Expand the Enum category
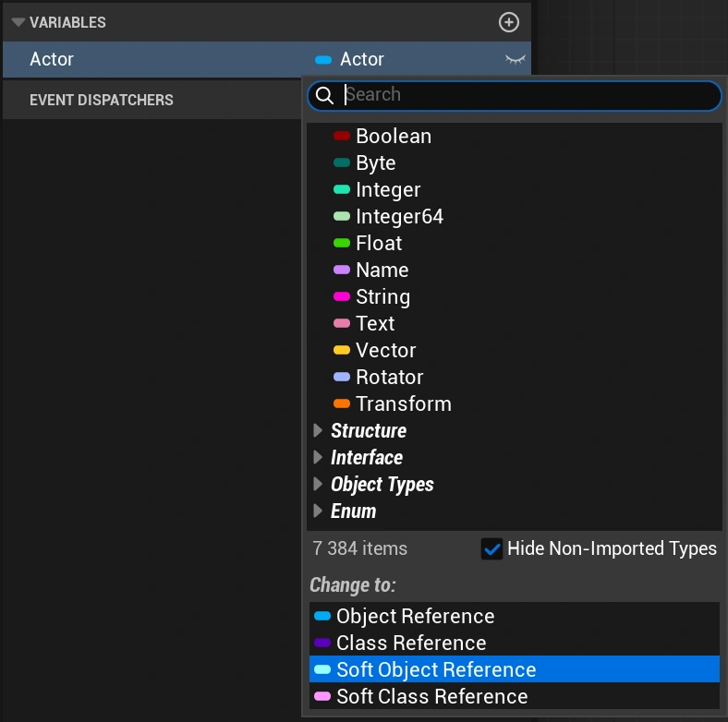The height and width of the screenshot is (722, 728). pos(318,511)
